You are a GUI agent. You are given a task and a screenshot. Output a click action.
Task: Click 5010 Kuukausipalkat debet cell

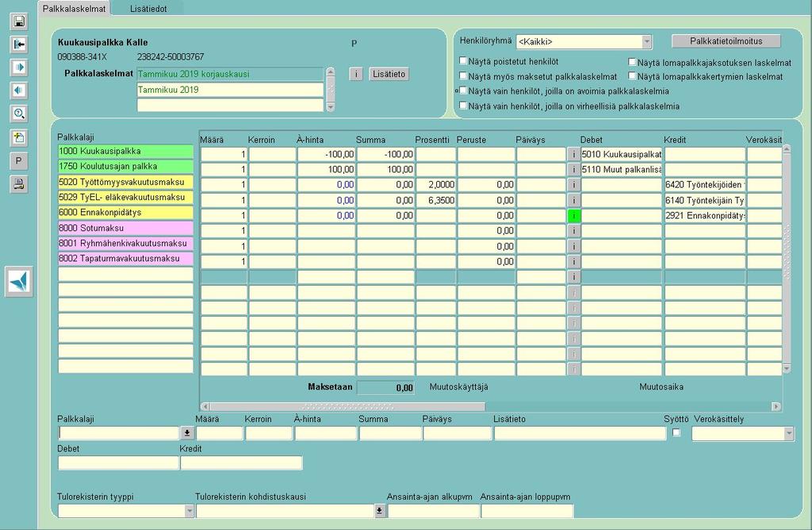tap(622, 155)
